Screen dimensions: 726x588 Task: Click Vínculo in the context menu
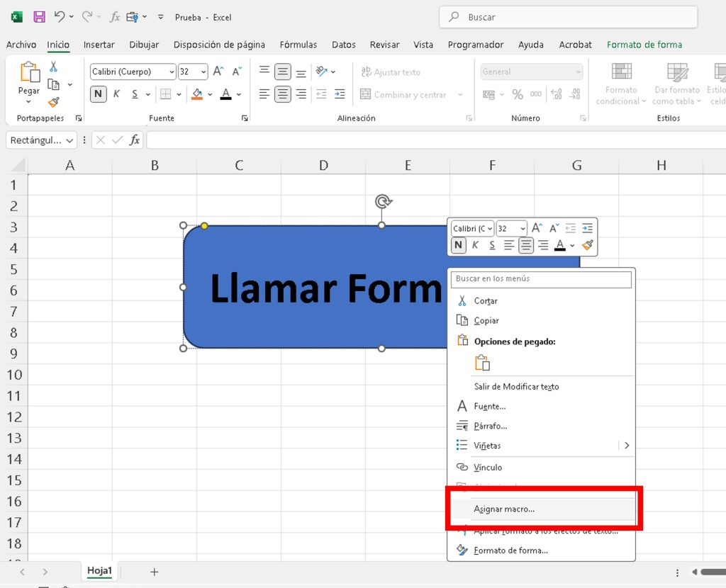click(x=488, y=468)
